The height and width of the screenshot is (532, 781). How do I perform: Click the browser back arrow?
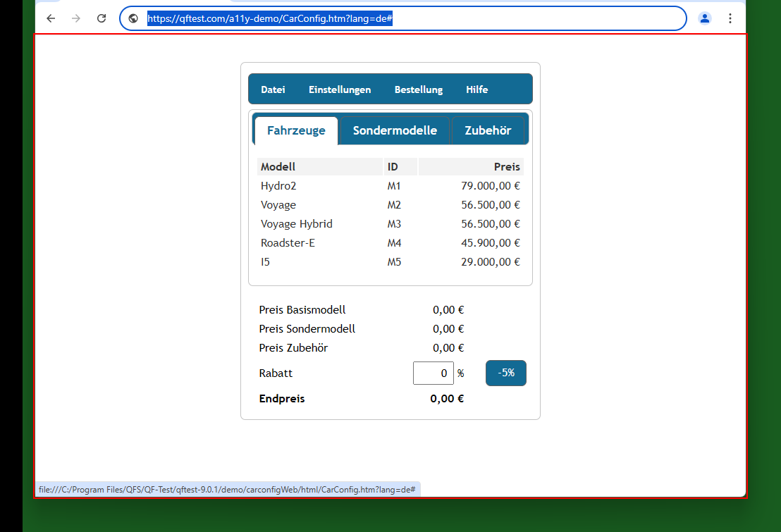click(51, 18)
